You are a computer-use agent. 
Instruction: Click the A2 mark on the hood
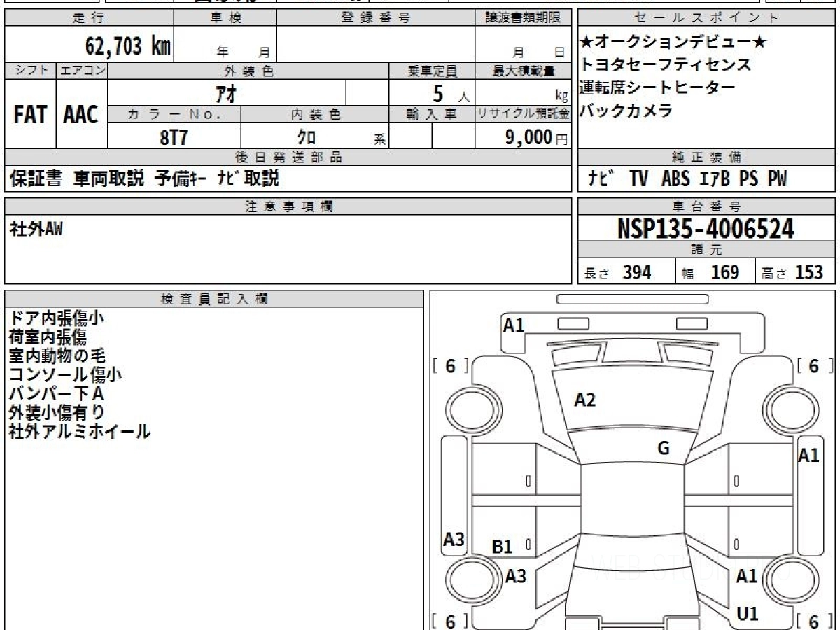(585, 400)
